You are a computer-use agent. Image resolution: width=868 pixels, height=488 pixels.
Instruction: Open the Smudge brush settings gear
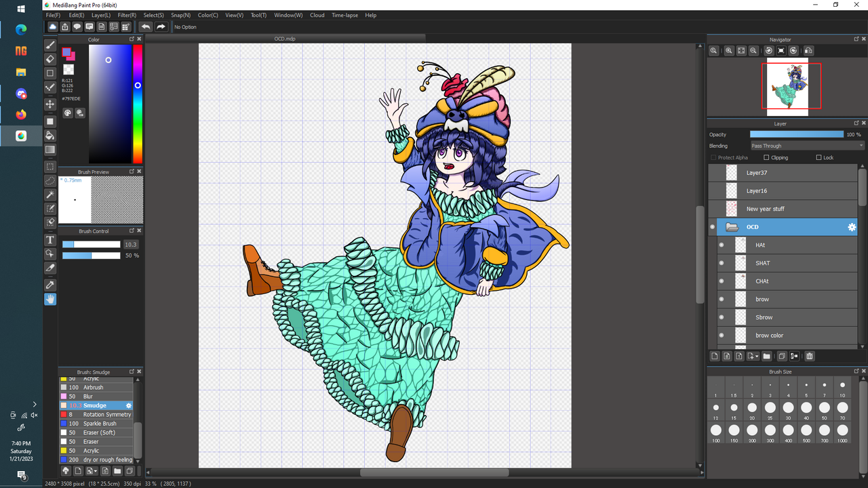point(128,405)
